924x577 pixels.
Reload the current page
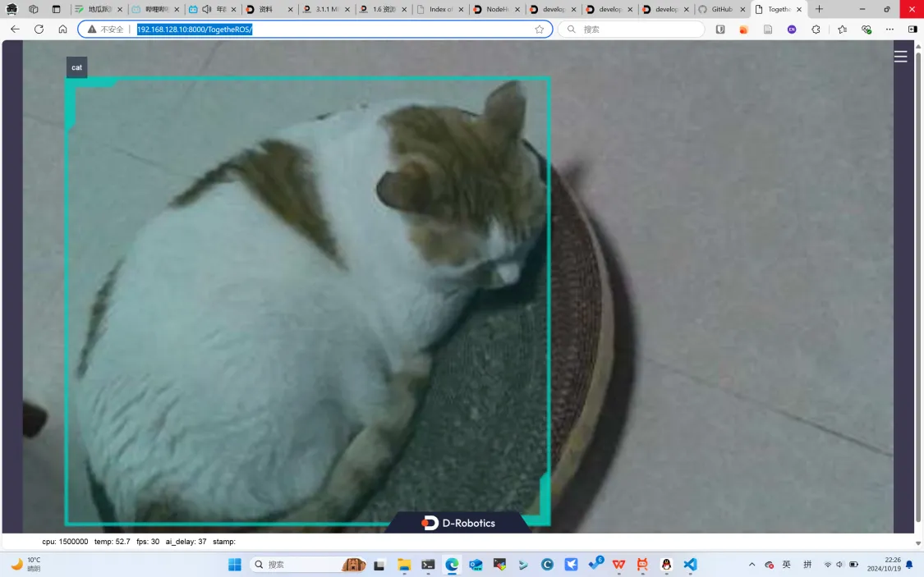[x=39, y=29]
